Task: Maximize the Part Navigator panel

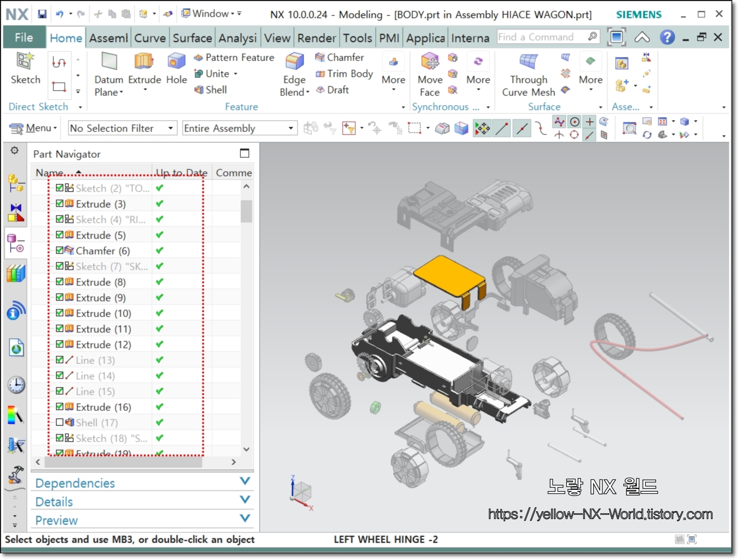Action: (244, 153)
